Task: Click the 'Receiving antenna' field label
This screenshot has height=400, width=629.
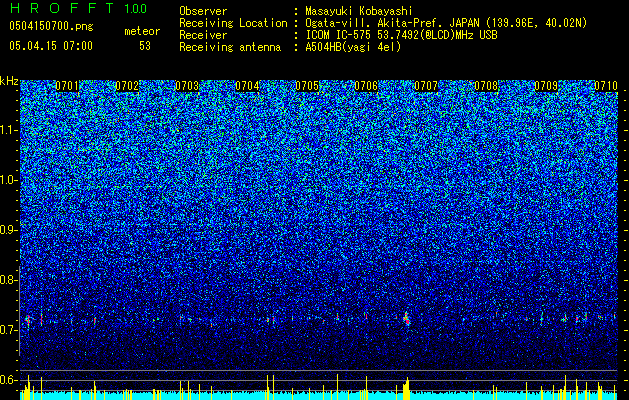Action: coord(230,47)
